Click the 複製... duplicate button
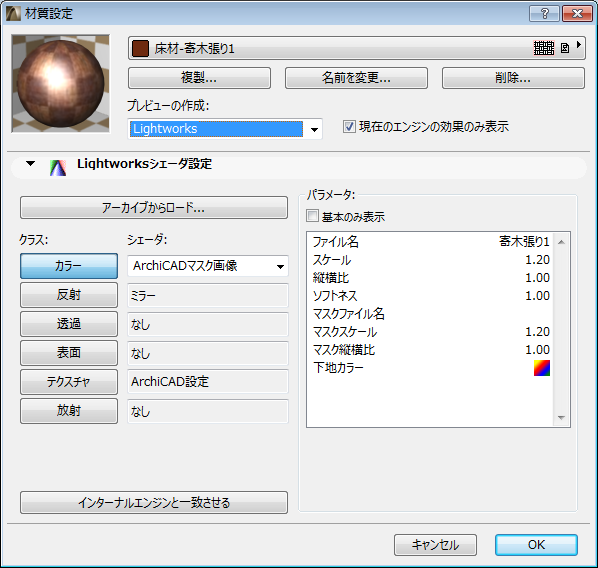Screen dimensions: 598x568 click(x=199, y=78)
